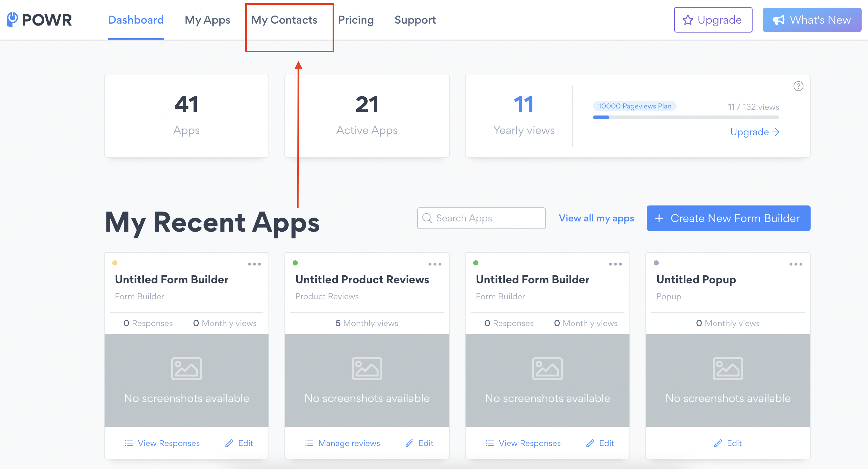The height and width of the screenshot is (469, 868).
Task: Click the Untitled Product Reviews title
Action: pyautogui.click(x=362, y=279)
